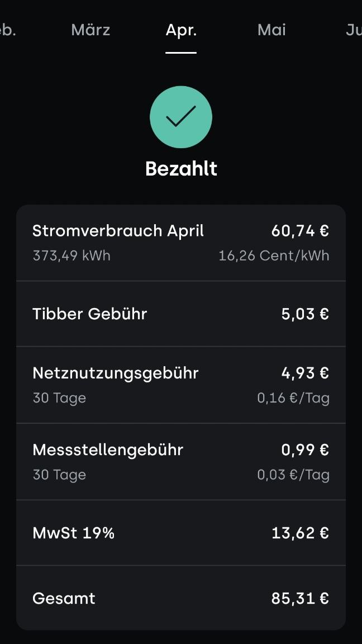Open the Messstellengebühr row
This screenshot has height=644, width=362.
point(181,462)
